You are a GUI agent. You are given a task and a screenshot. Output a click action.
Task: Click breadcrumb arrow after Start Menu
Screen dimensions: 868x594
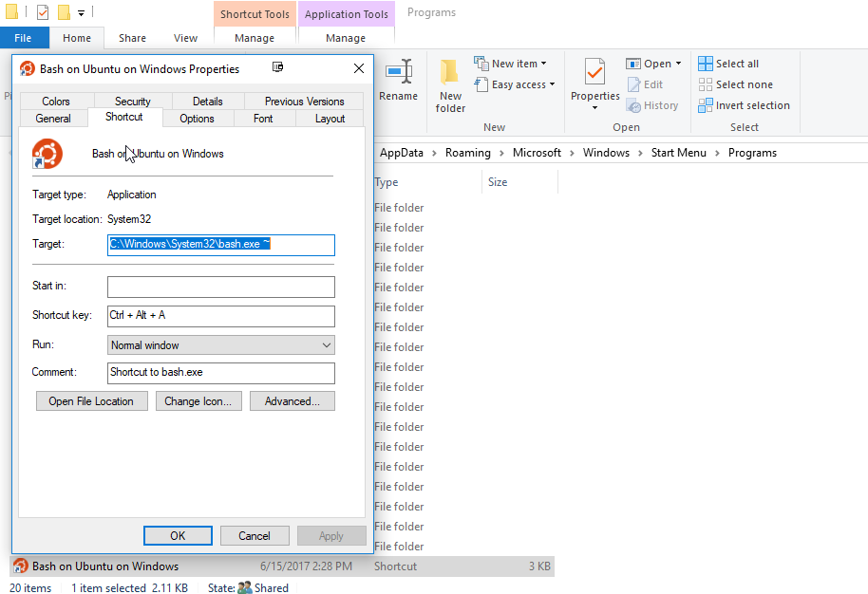[717, 153]
